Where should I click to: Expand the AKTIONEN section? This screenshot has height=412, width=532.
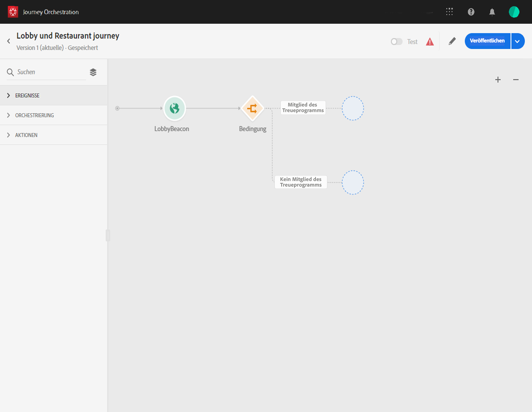point(26,135)
